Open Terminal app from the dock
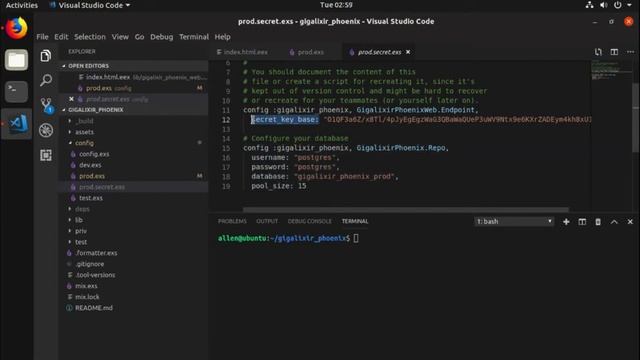Screen dimensions: 640x360 click(x=16, y=91)
